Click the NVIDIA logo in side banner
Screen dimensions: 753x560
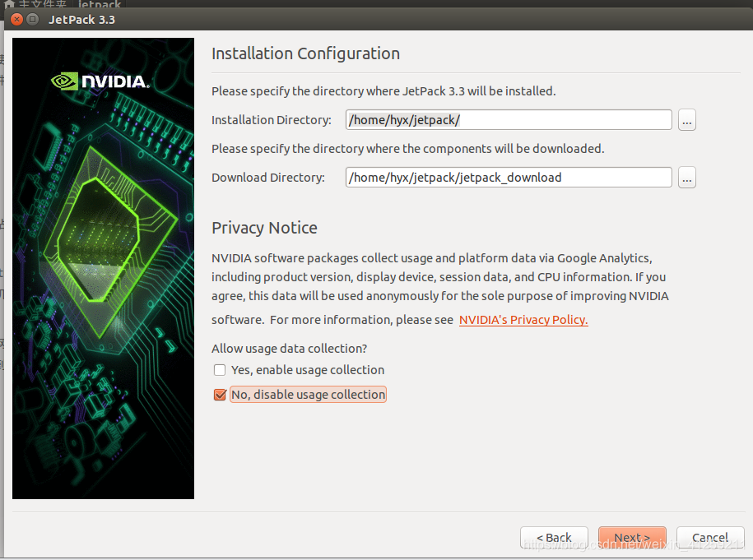tap(100, 81)
